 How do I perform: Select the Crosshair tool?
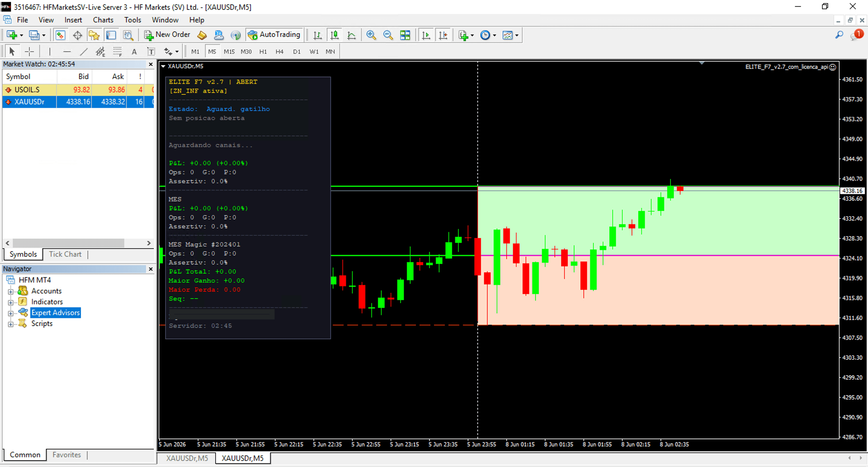pos(29,52)
